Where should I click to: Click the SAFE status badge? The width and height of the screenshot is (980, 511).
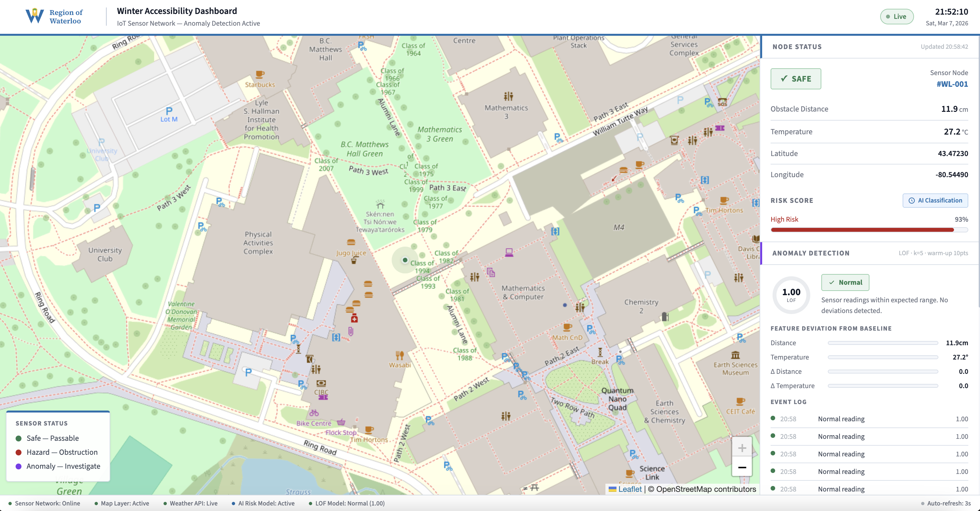click(796, 79)
